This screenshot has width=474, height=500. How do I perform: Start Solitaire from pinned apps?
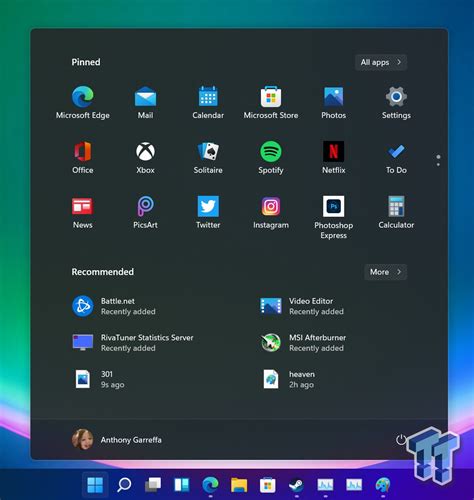[x=208, y=157]
